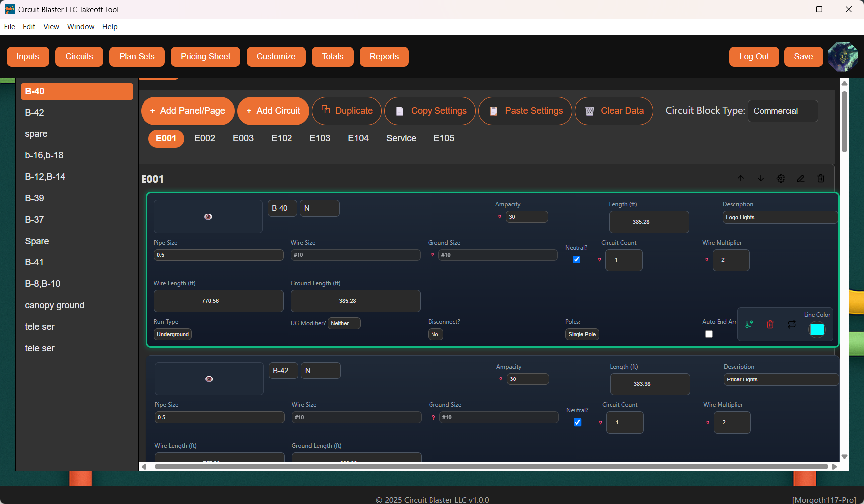864x504 pixels.
Task: Open the Pricing Sheet page
Action: tap(205, 57)
